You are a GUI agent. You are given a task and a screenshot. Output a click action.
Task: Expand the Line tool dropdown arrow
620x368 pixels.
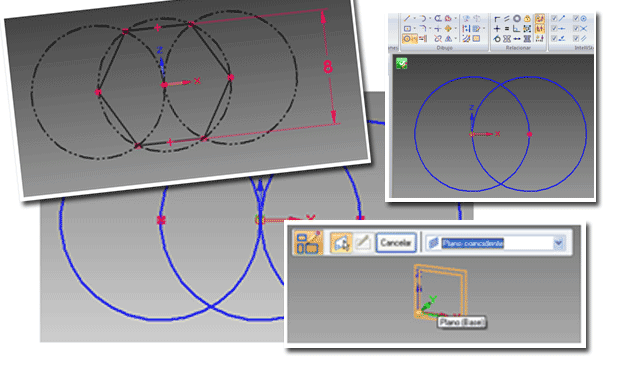pos(414,18)
